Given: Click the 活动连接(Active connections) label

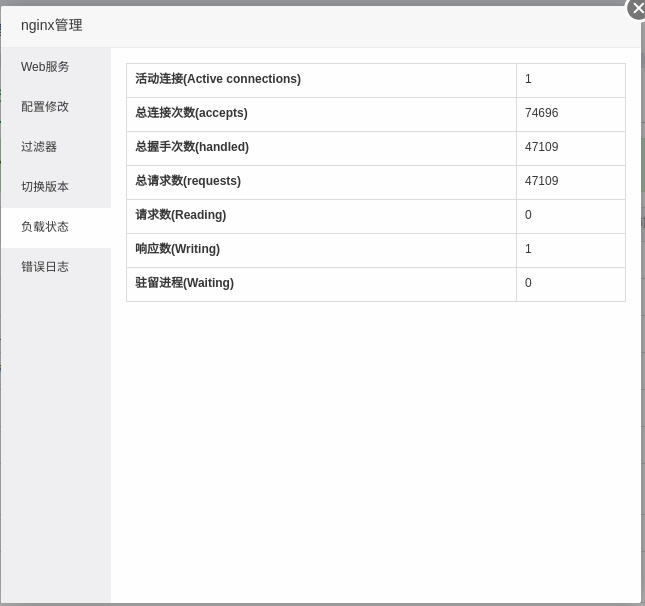Looking at the screenshot, I should pyautogui.click(x=218, y=79).
